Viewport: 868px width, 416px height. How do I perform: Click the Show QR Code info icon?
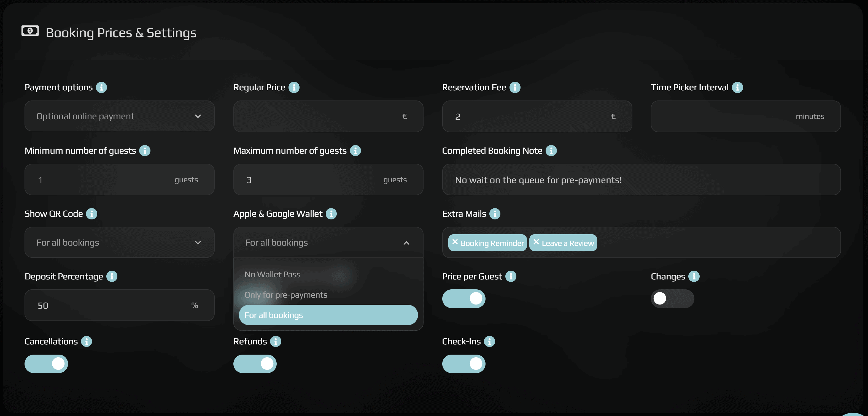92,214
